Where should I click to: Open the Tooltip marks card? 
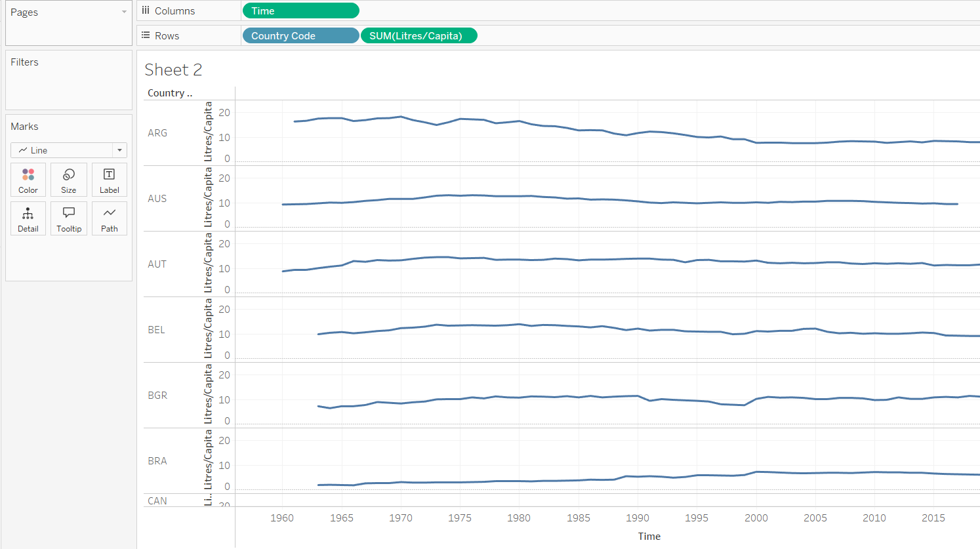click(69, 218)
